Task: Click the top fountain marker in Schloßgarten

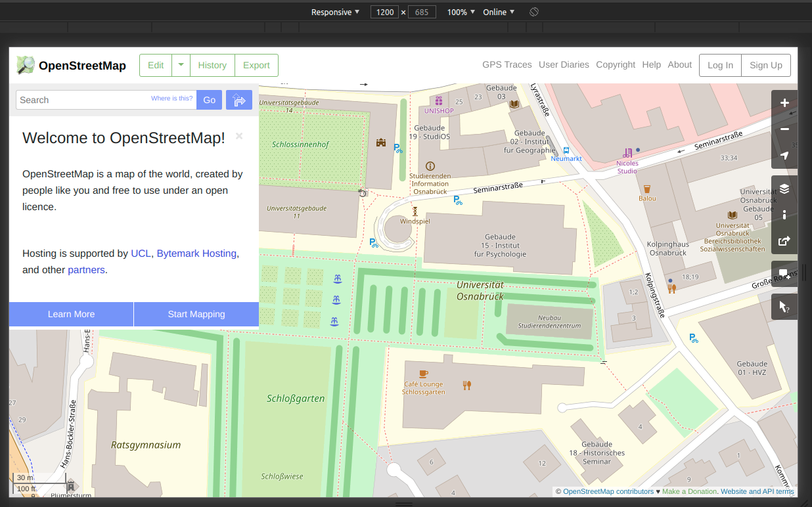Action: [338, 279]
